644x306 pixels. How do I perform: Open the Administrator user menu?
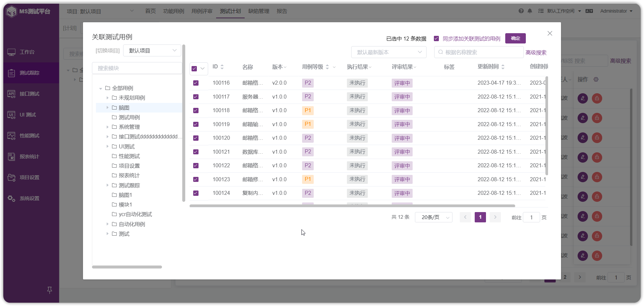616,11
